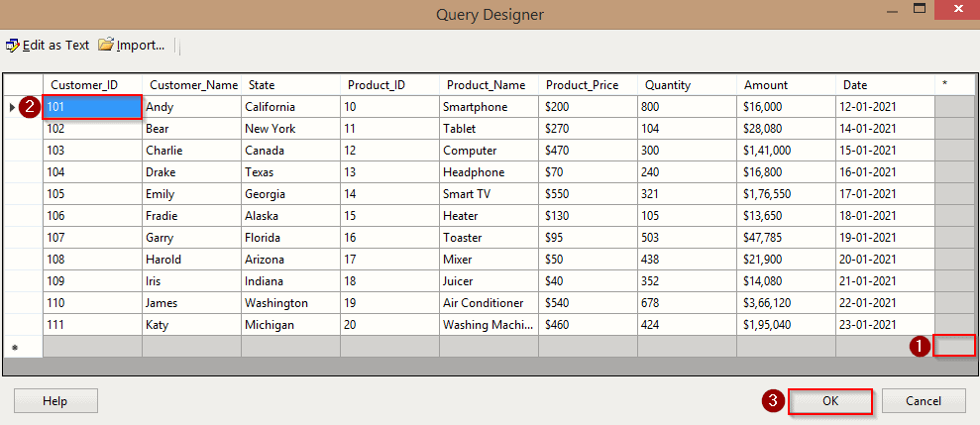
Task: Click the asterisk new-column header
Action: pos(954,85)
